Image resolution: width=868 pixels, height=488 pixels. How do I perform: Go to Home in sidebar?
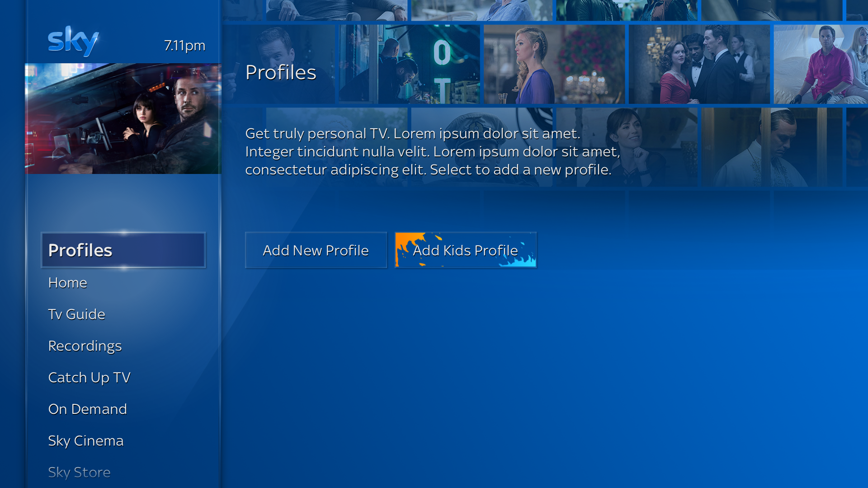(68, 283)
